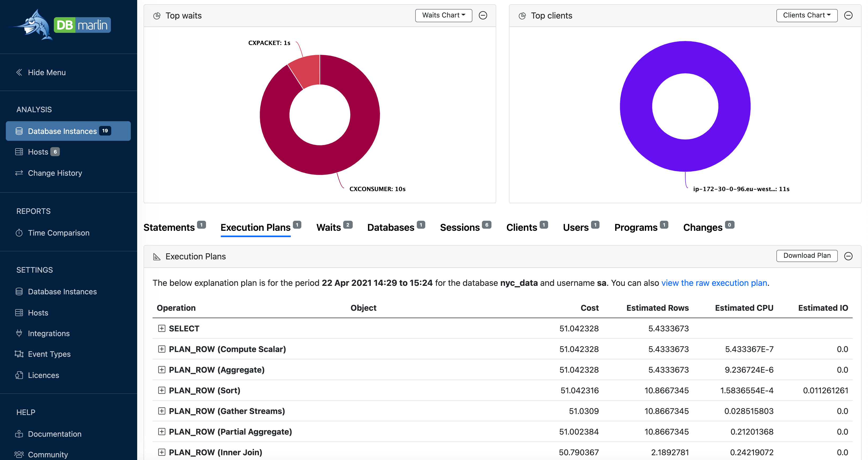
Task: Expand the PLAN_ROW (Inner Join) row
Action: point(162,452)
